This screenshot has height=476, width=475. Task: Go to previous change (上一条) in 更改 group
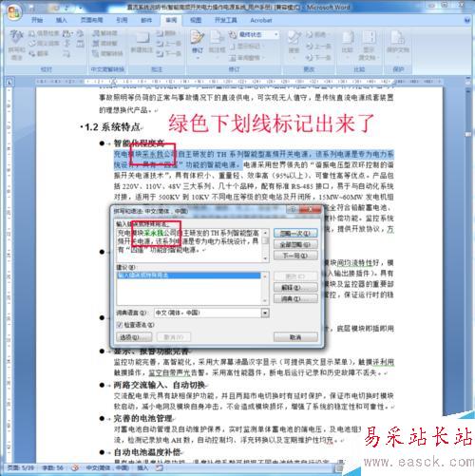click(x=318, y=47)
